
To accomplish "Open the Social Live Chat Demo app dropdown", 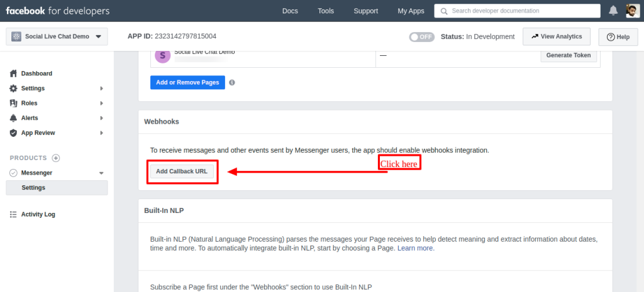I will [x=57, y=36].
